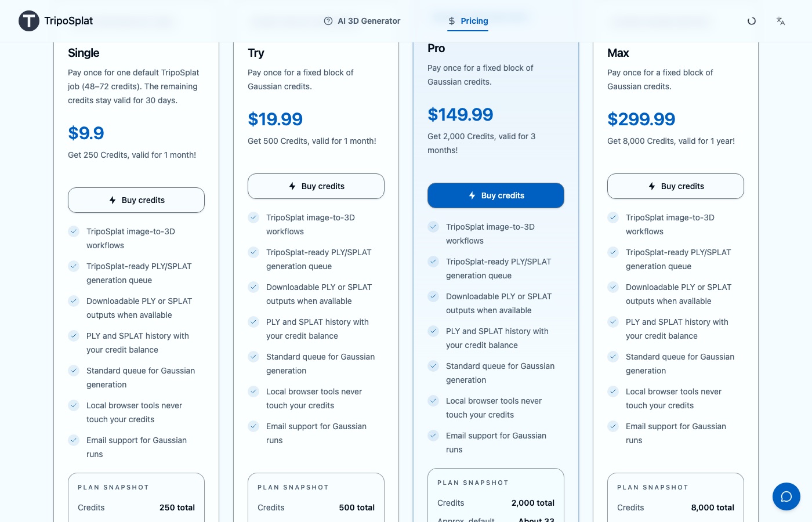Buy credits for the Max plan
Viewport: 812px width, 522px height.
[676, 186]
